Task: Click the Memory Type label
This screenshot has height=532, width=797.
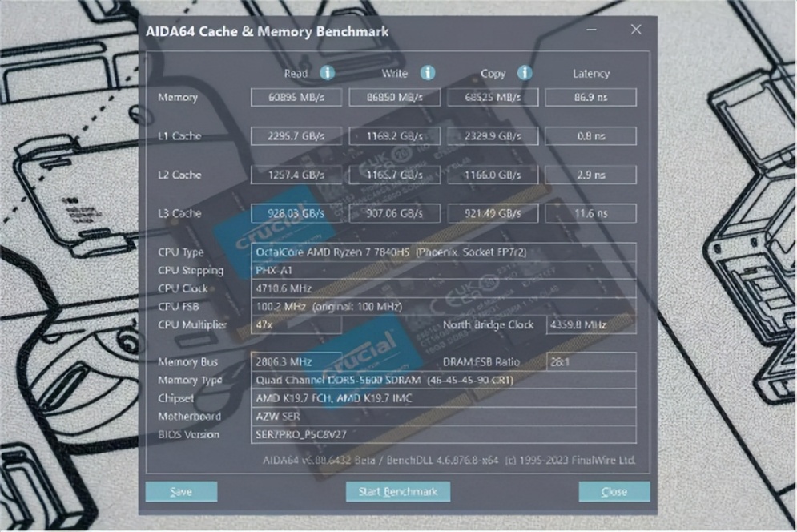Action: point(190,380)
